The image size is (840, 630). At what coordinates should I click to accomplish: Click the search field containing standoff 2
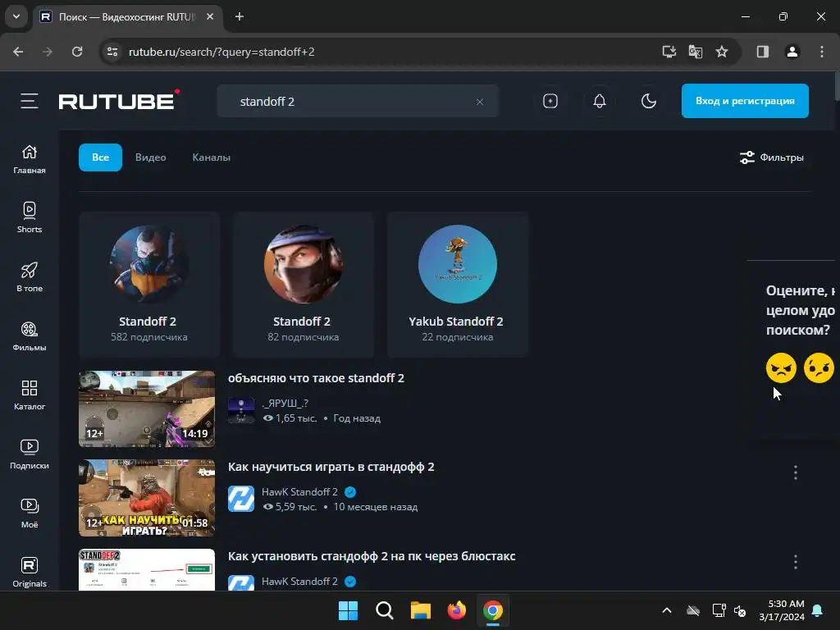358,101
